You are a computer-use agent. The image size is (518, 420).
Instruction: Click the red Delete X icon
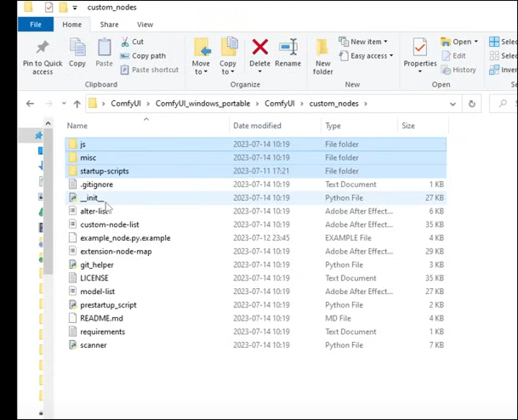click(x=260, y=47)
